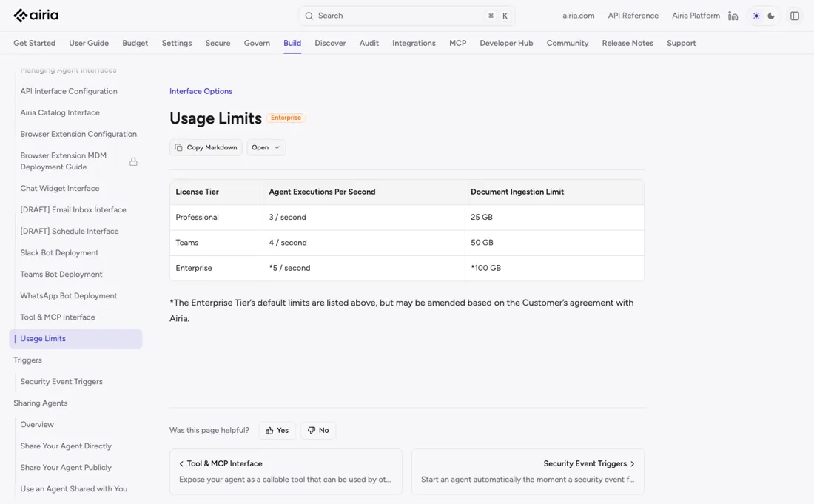Visit the airia.com link
This screenshot has height=504, width=814.
pyautogui.click(x=579, y=16)
